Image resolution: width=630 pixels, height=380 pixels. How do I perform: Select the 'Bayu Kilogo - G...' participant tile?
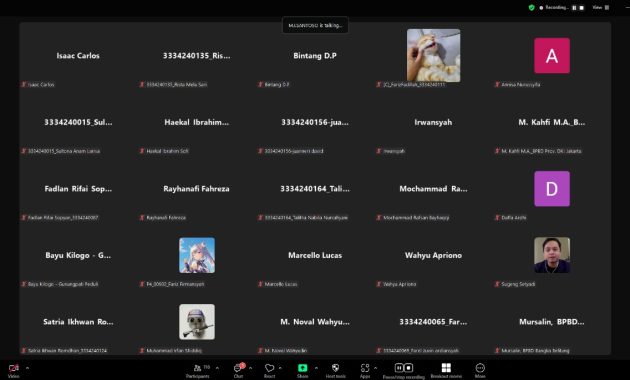coord(78,255)
